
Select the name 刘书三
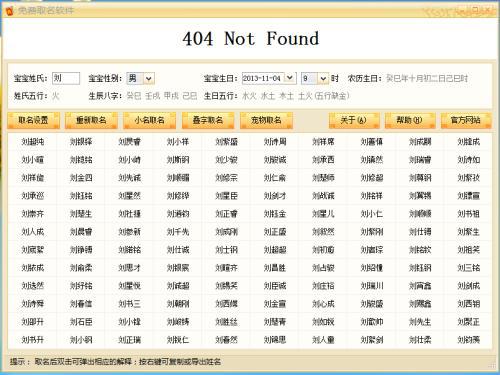coord(130,304)
